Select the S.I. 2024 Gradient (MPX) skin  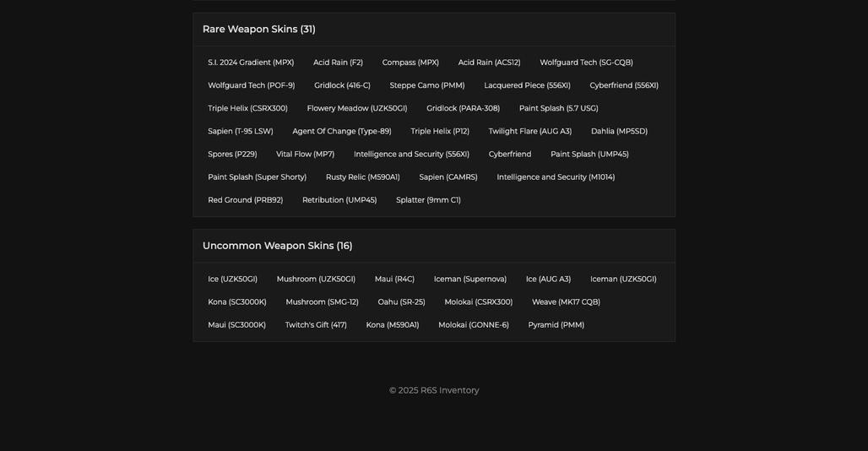tap(251, 62)
